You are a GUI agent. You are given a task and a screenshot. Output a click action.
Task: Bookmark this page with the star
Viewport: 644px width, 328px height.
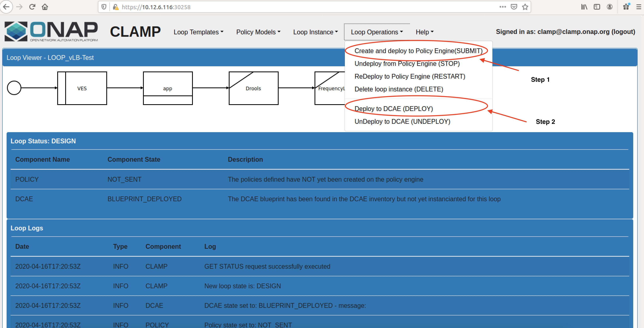tap(525, 7)
